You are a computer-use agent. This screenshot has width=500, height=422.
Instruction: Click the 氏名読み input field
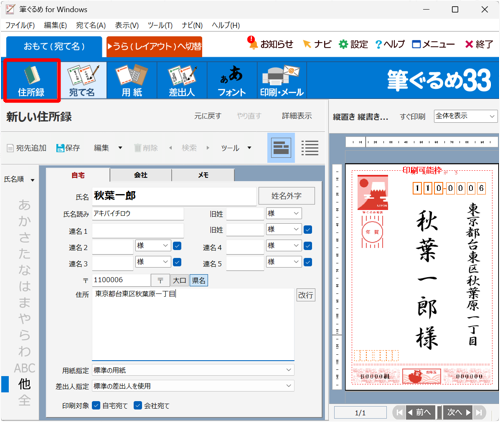coord(138,214)
